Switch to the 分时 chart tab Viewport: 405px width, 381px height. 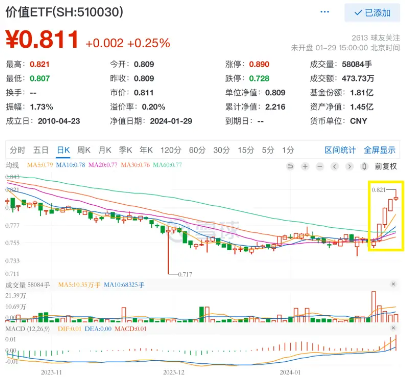click(x=18, y=150)
